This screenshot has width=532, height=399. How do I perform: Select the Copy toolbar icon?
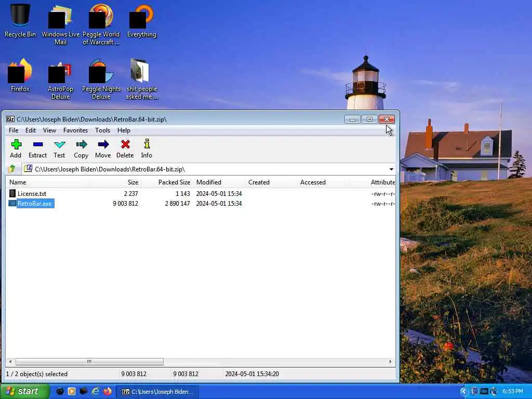click(x=81, y=144)
